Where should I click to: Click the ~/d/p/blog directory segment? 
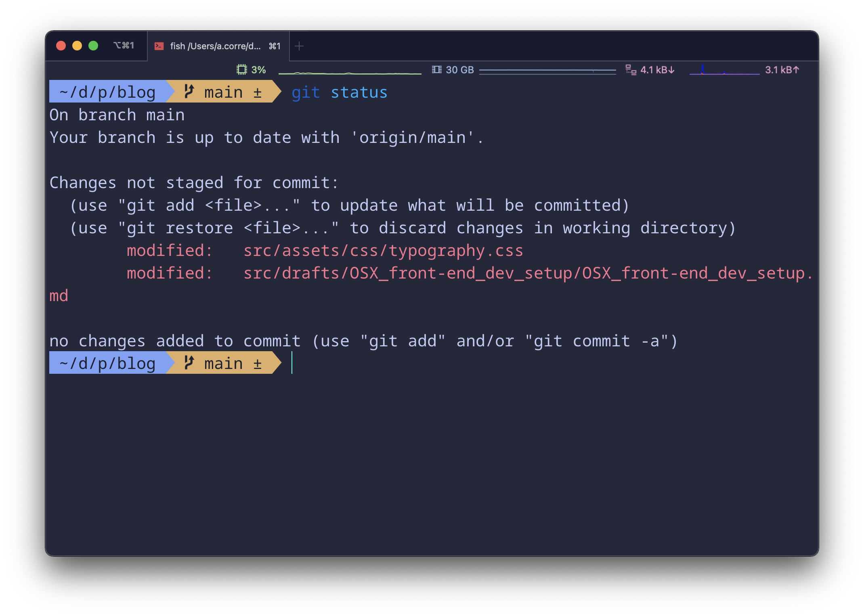tap(107, 92)
